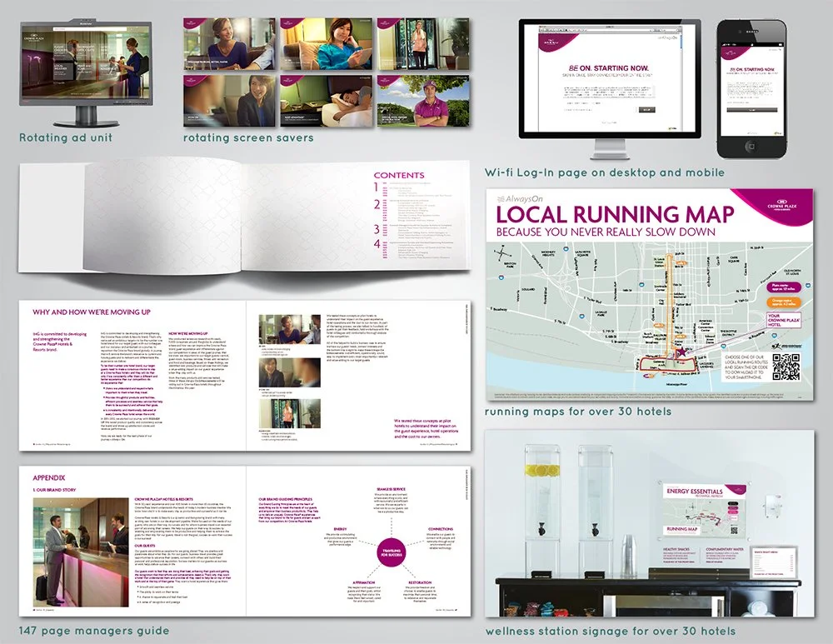Click the reception desk photo in the Appendix spread
Viewport: 833px width, 644px height.
[81, 552]
